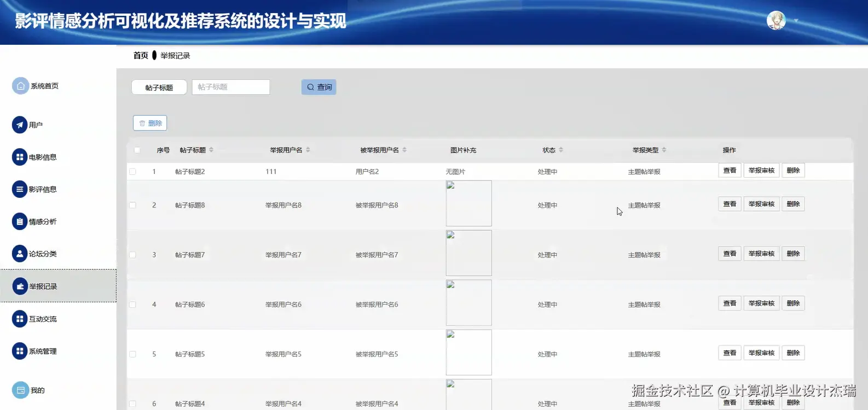This screenshot has width=868, height=410.
Task: Click the grid icon beside 互动交流
Action: pyautogui.click(x=20, y=319)
